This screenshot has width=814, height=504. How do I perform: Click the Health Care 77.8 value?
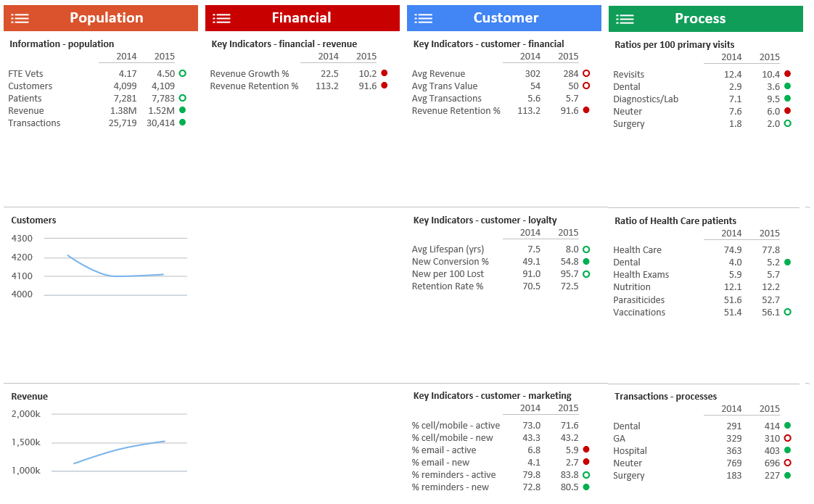[x=770, y=249]
